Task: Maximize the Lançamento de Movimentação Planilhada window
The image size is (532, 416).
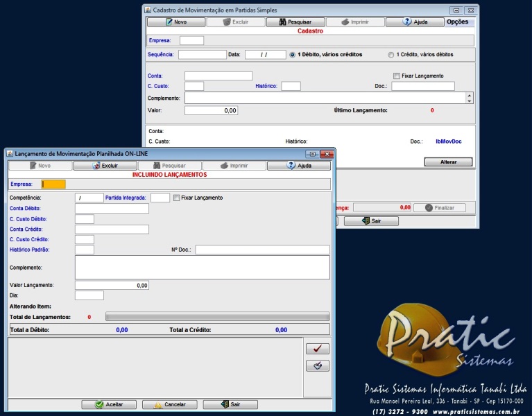Action: click(313, 154)
